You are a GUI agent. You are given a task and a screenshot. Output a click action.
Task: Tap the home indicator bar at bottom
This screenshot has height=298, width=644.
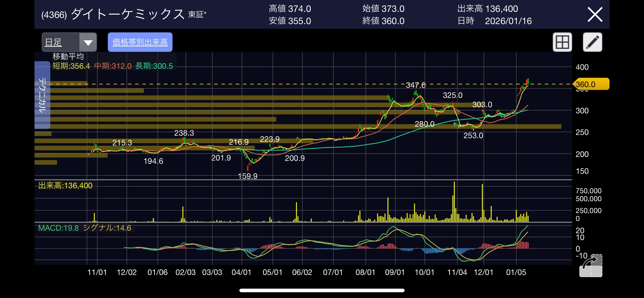point(322,290)
